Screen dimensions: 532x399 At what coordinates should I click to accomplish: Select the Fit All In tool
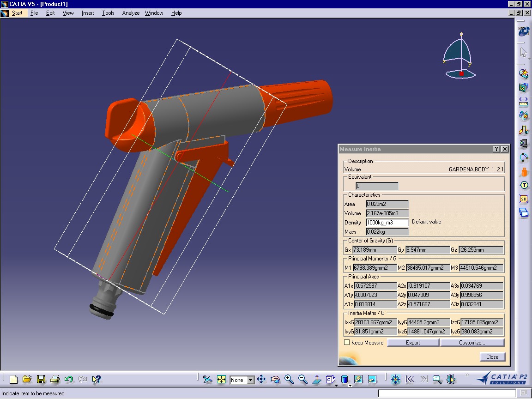(x=221, y=380)
